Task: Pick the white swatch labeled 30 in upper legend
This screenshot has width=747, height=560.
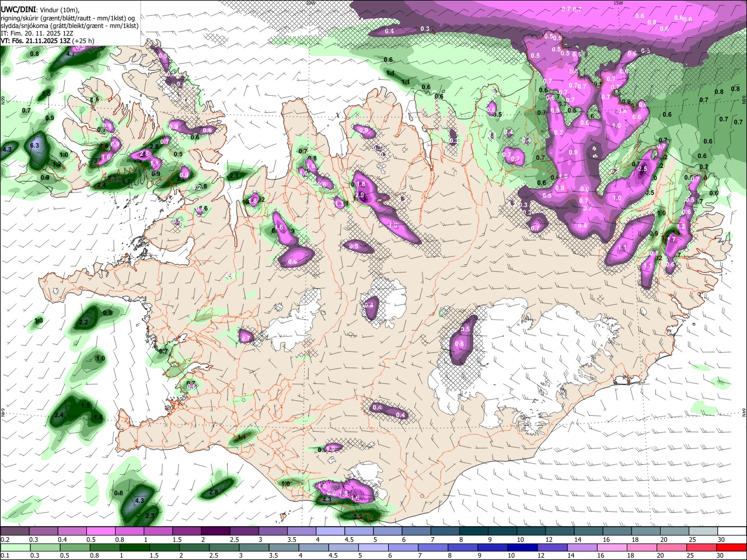Action: (732, 531)
